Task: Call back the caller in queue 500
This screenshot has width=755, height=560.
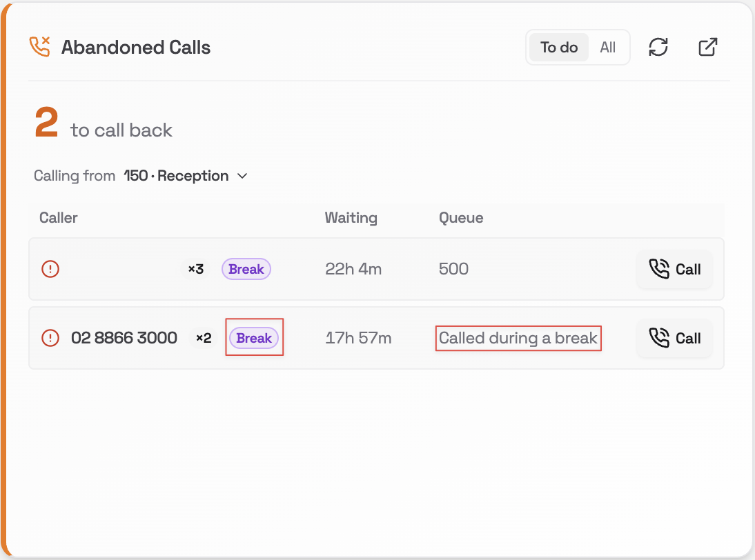Action: coord(674,269)
